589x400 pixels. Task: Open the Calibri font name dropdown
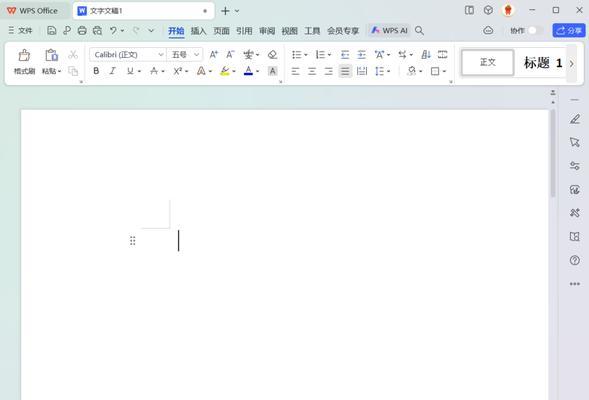click(x=128, y=54)
